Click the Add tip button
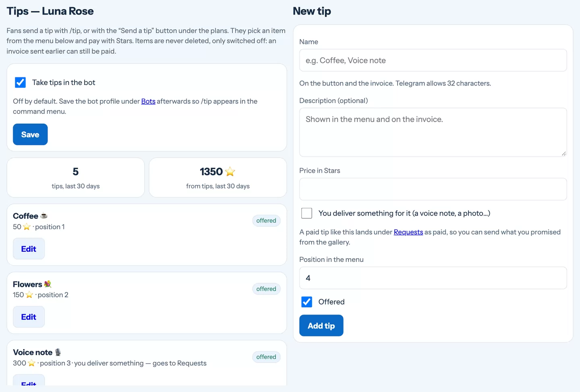 tap(321, 326)
